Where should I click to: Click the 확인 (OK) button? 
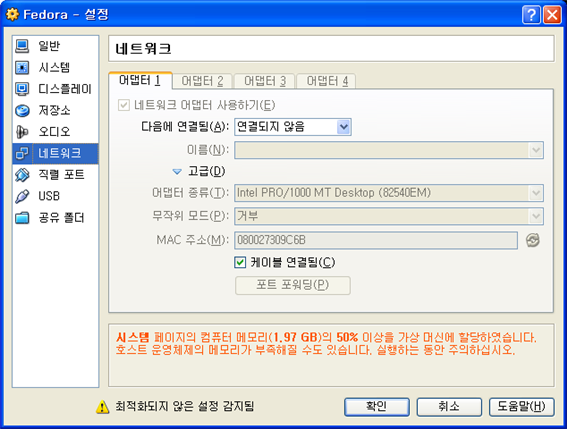click(x=377, y=407)
